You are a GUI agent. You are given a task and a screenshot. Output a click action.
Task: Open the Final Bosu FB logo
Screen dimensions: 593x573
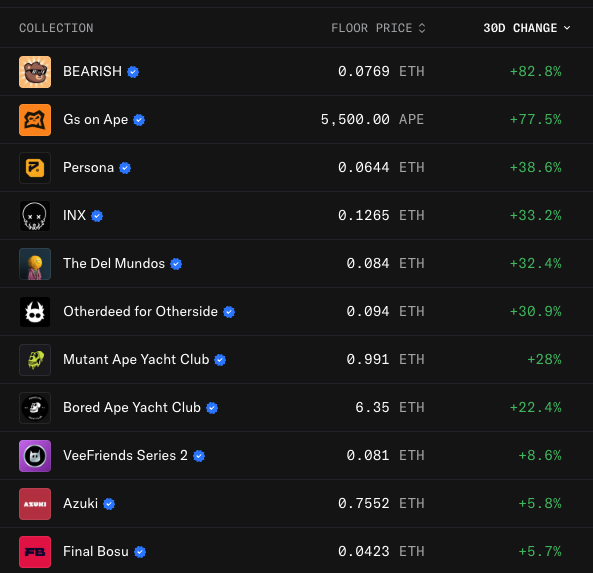pos(35,552)
